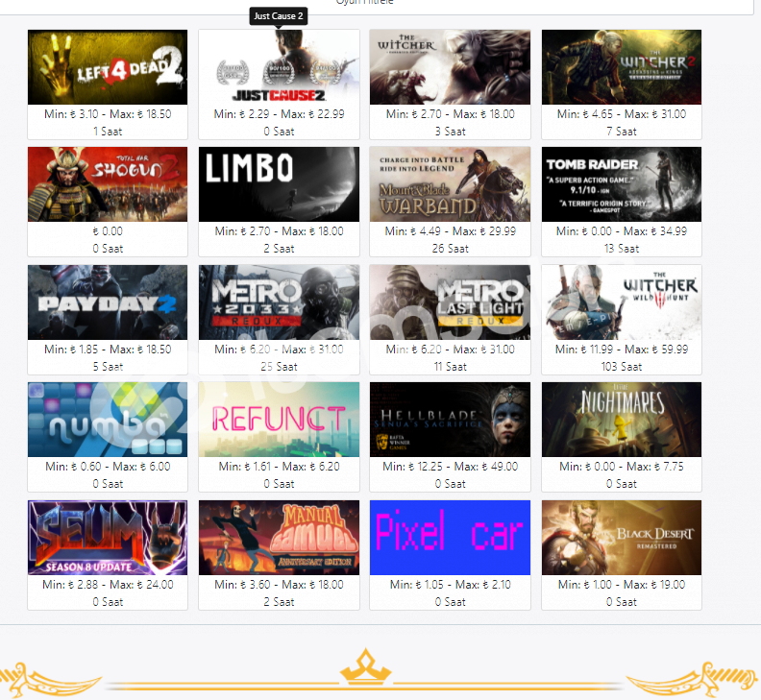The width and height of the screenshot is (761, 700).
Task: Open the Refunct game thumbnail
Action: tap(279, 420)
